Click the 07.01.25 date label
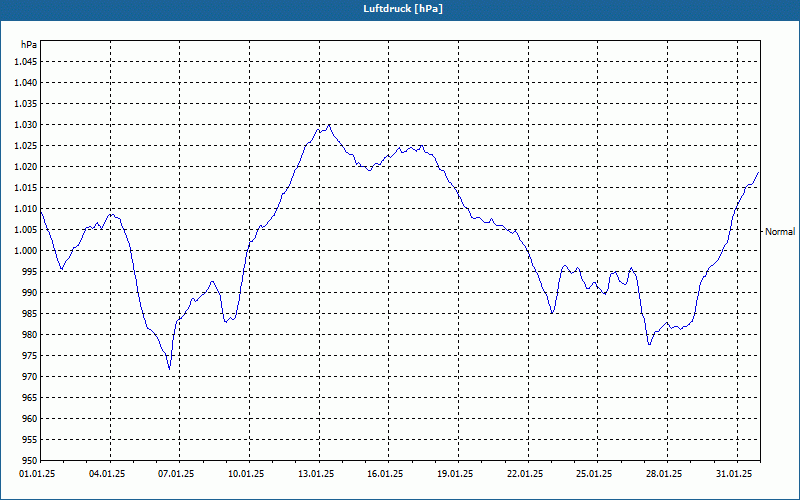The image size is (800, 500). coord(176,474)
